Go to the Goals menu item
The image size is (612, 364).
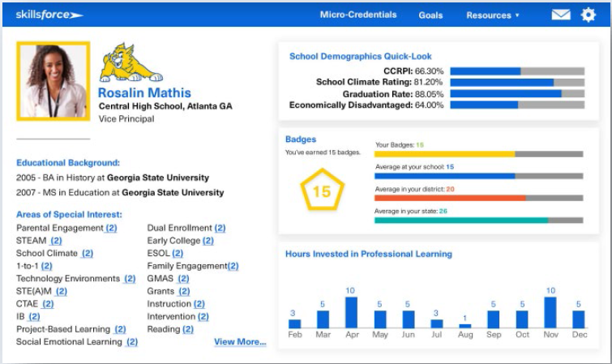(430, 15)
